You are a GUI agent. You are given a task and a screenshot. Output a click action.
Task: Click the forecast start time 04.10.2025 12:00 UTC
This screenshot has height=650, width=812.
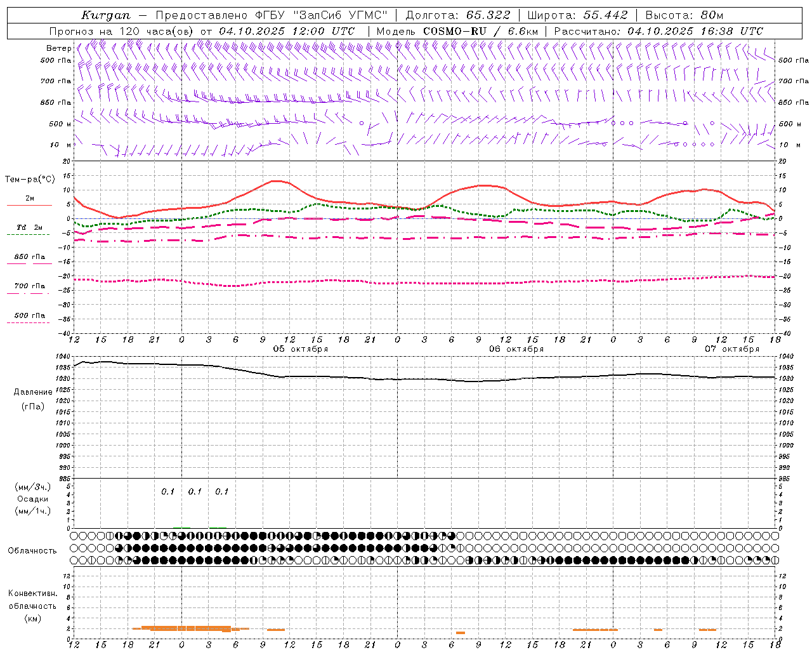pos(287,31)
